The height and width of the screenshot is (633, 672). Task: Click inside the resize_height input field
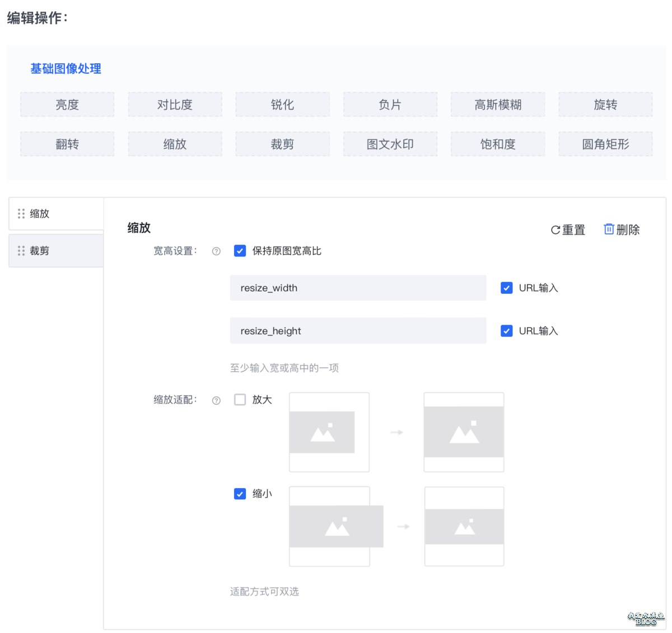click(x=358, y=331)
